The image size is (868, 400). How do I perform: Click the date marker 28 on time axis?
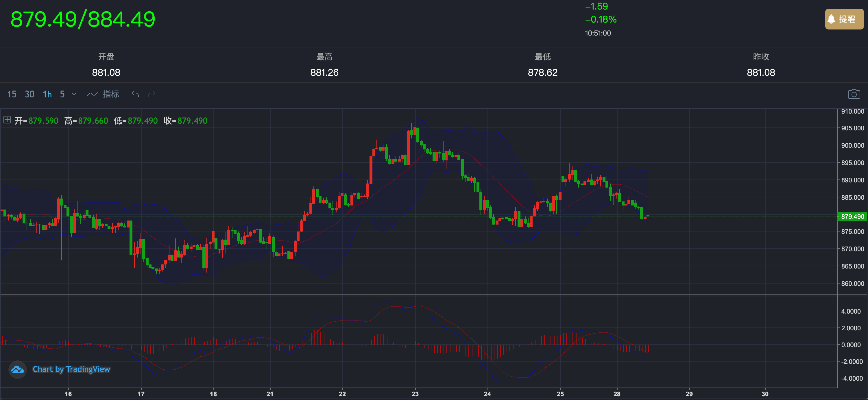click(x=617, y=394)
